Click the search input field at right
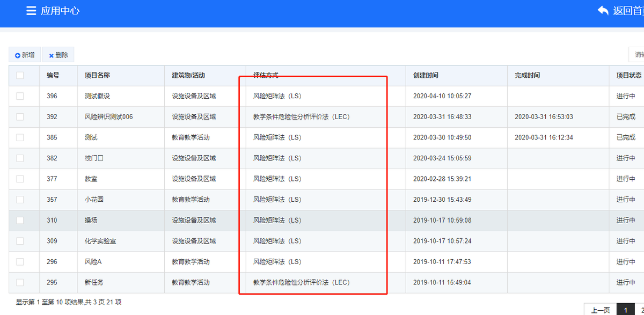 tap(636, 55)
